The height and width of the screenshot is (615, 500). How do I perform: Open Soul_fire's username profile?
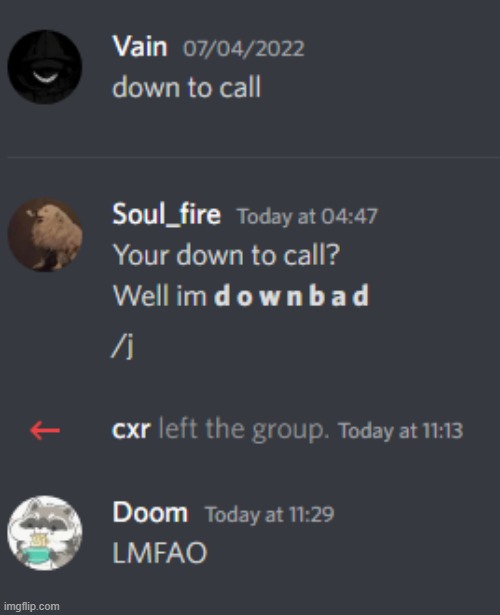(167, 215)
